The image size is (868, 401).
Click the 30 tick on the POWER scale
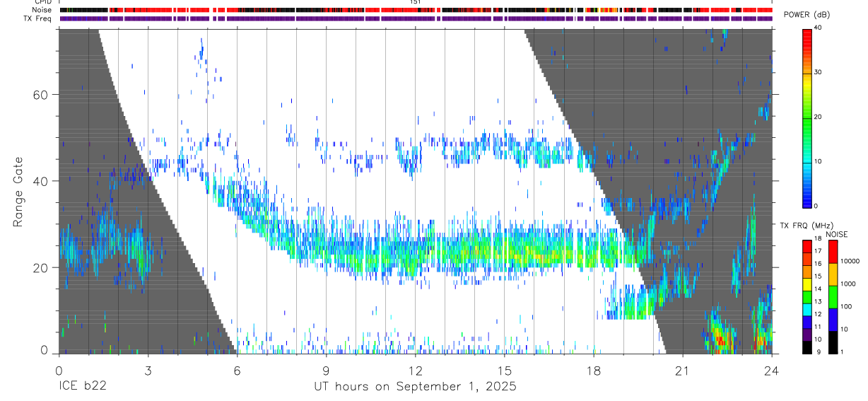(818, 72)
